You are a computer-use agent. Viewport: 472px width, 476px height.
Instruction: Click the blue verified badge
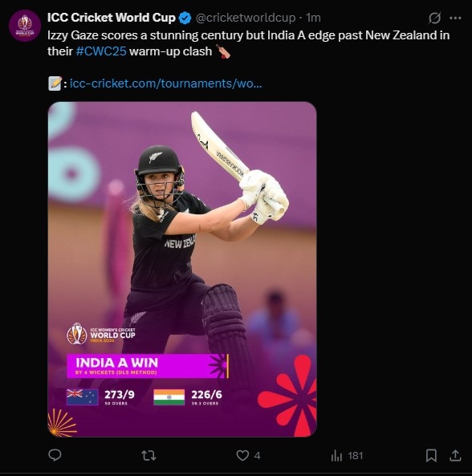tap(185, 18)
